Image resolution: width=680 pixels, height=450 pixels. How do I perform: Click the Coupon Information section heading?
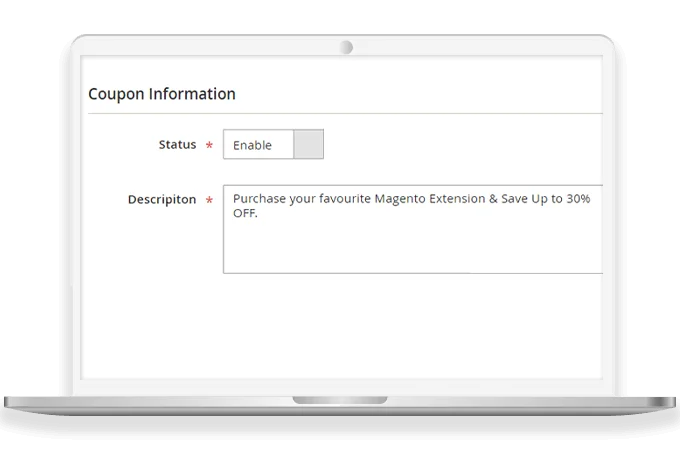[x=162, y=94]
